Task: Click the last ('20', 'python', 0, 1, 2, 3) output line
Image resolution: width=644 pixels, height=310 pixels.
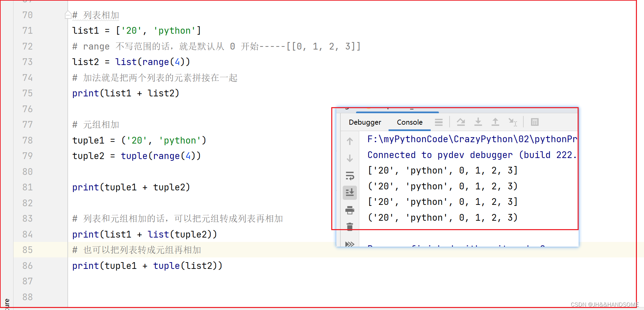Action: (x=442, y=218)
